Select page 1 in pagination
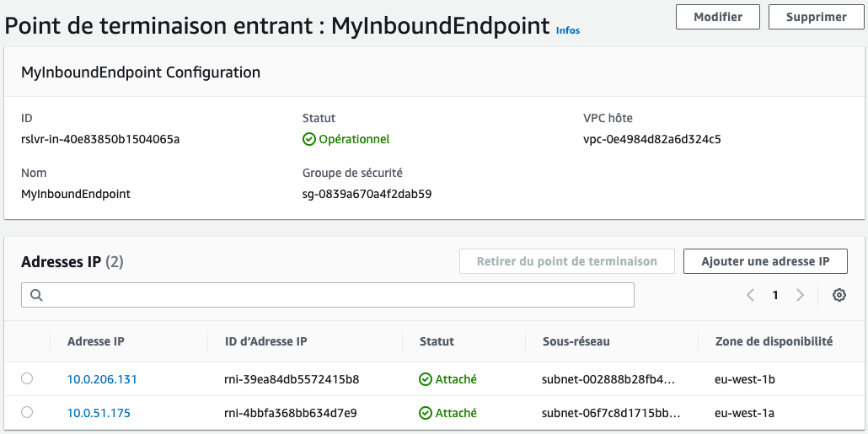This screenshot has width=868, height=434. click(x=775, y=295)
